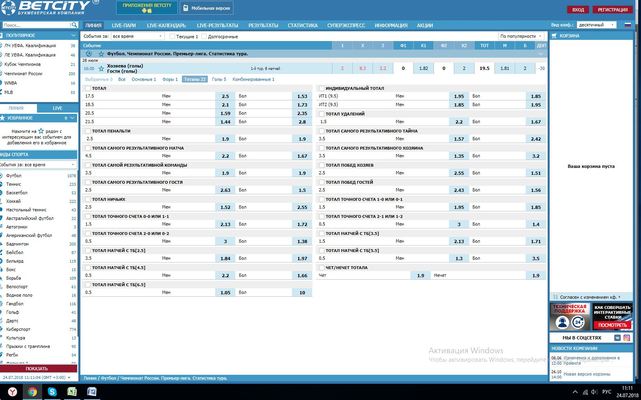Switch to the Форы 1 market tab

(170, 79)
